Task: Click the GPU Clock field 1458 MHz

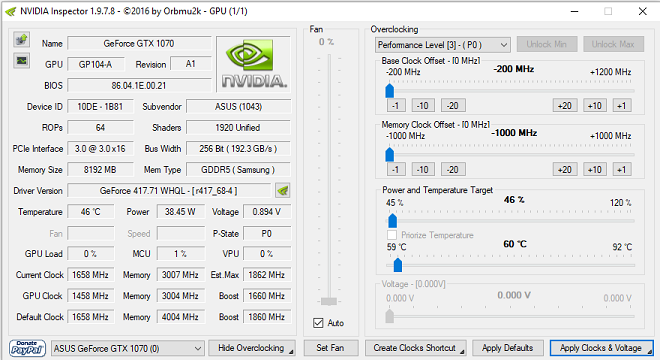Action: [x=91, y=296]
